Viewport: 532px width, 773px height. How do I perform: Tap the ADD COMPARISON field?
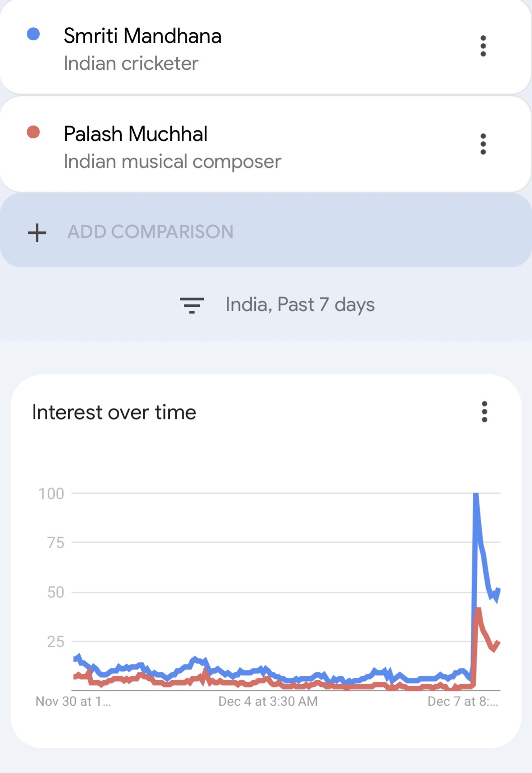coord(150,232)
